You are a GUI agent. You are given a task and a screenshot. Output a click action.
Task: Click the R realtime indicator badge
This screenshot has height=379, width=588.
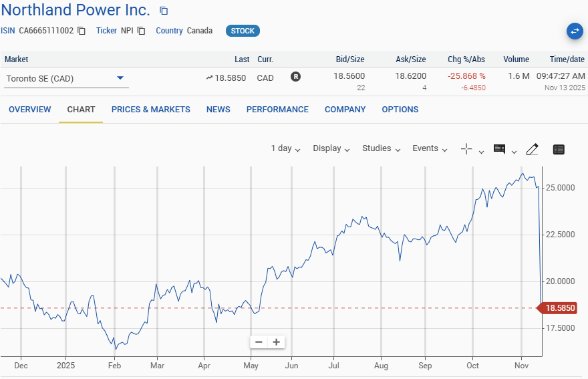pyautogui.click(x=295, y=77)
